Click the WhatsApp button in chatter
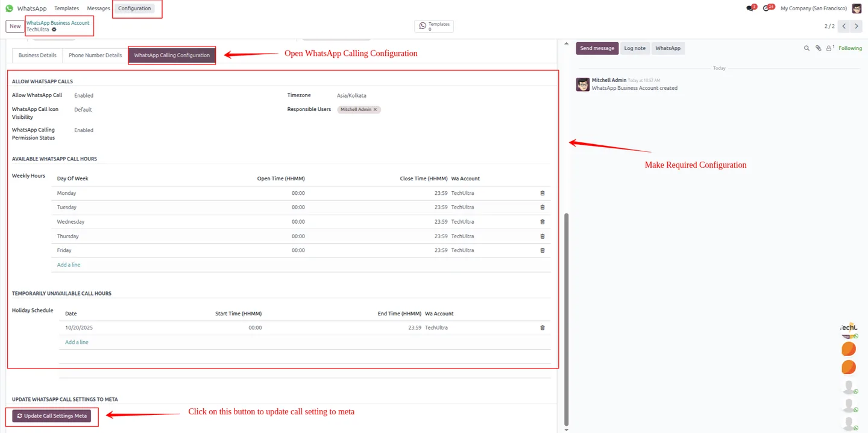 pyautogui.click(x=668, y=48)
